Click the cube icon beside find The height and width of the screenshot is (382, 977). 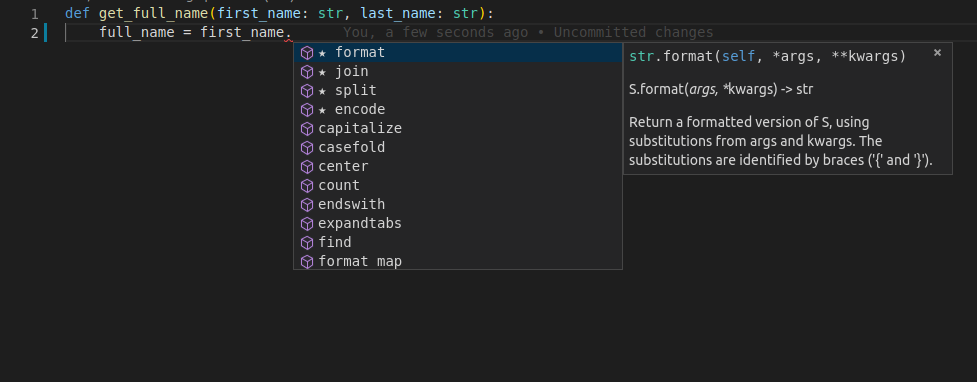point(307,242)
